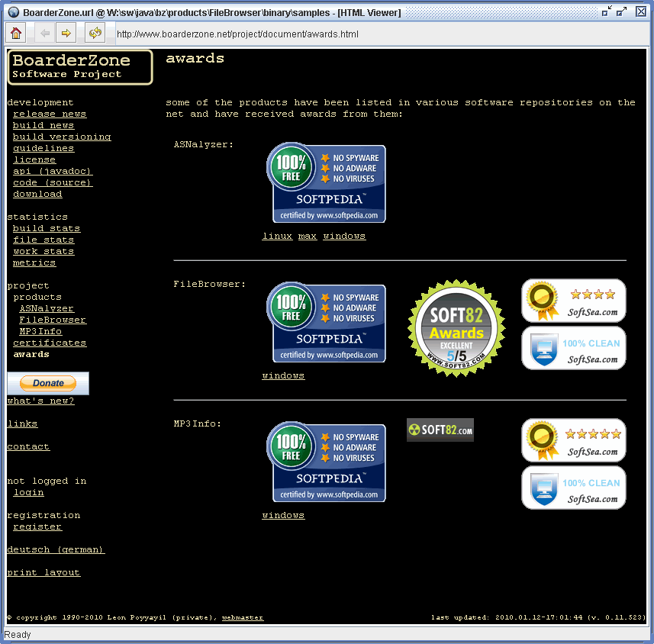Open MP3Info windows link
654x644 pixels.
(x=283, y=516)
